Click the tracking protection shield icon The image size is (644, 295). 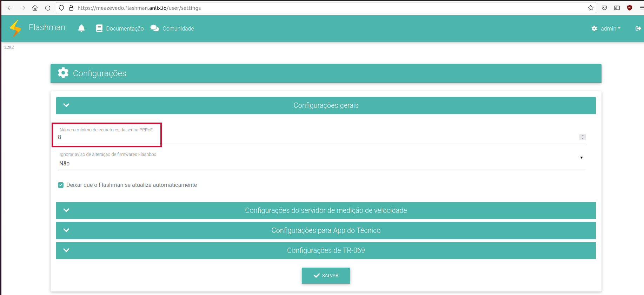[x=61, y=8]
